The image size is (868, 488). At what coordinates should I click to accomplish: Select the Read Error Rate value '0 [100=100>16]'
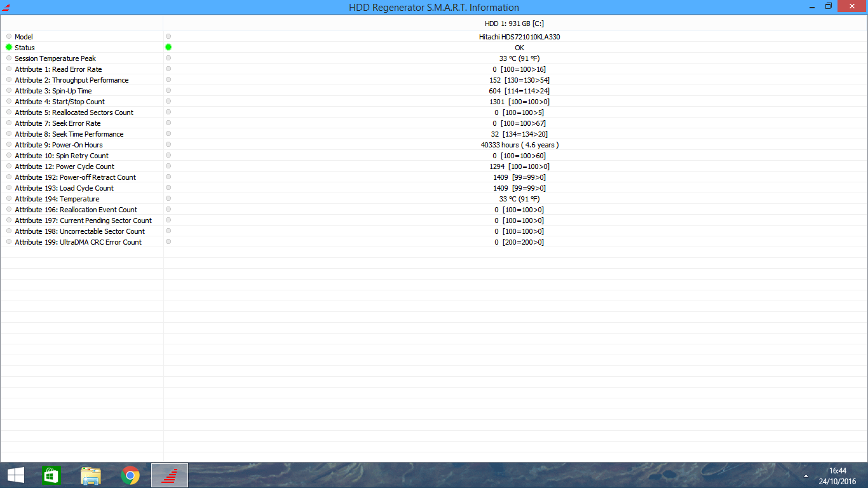(x=519, y=69)
